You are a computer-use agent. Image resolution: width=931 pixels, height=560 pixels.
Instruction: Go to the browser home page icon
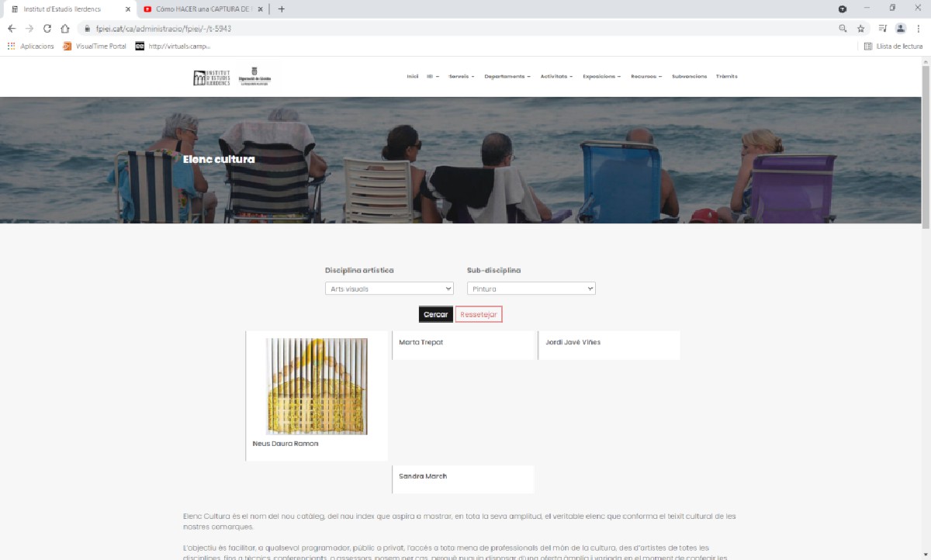coord(65,29)
